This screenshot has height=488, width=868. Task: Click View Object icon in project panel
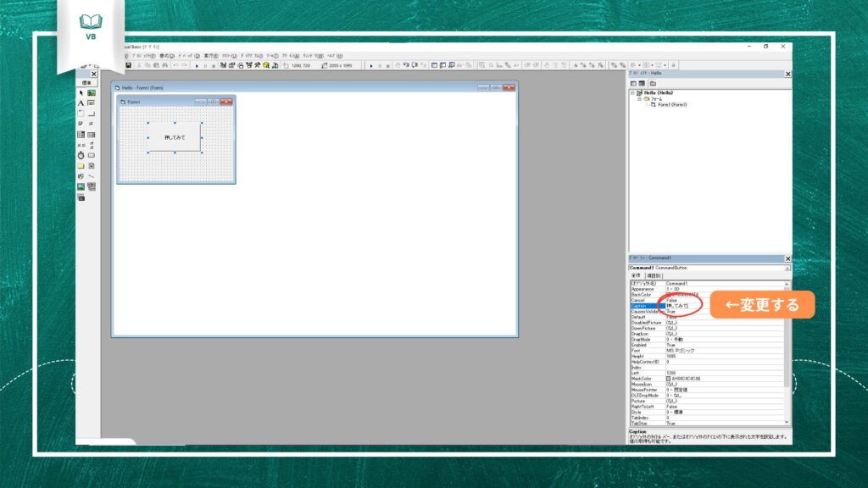click(x=643, y=84)
